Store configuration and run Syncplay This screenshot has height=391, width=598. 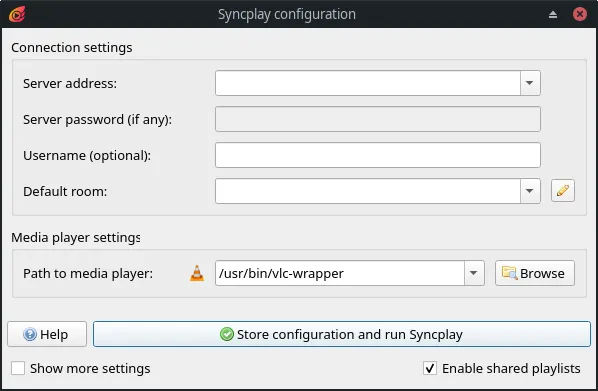342,334
